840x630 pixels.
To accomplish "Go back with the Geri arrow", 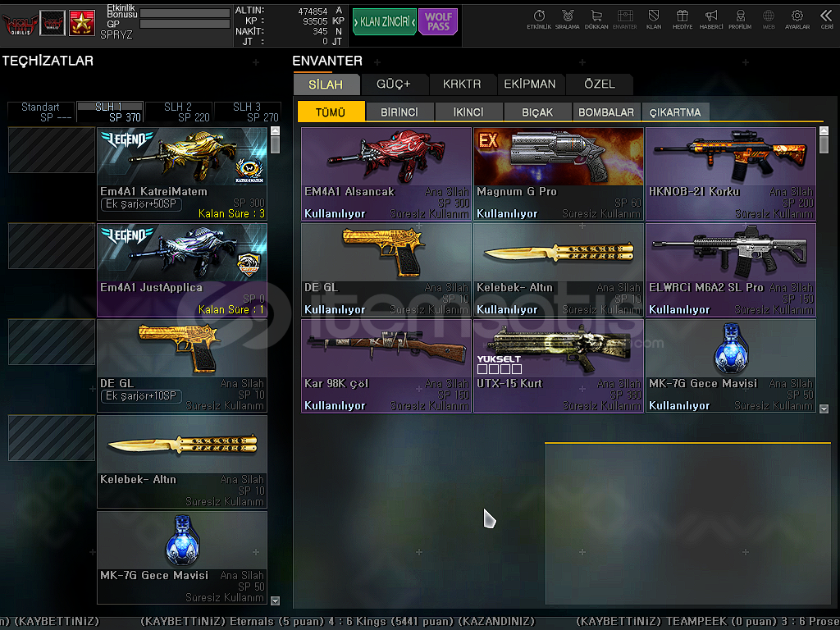I will (x=827, y=20).
